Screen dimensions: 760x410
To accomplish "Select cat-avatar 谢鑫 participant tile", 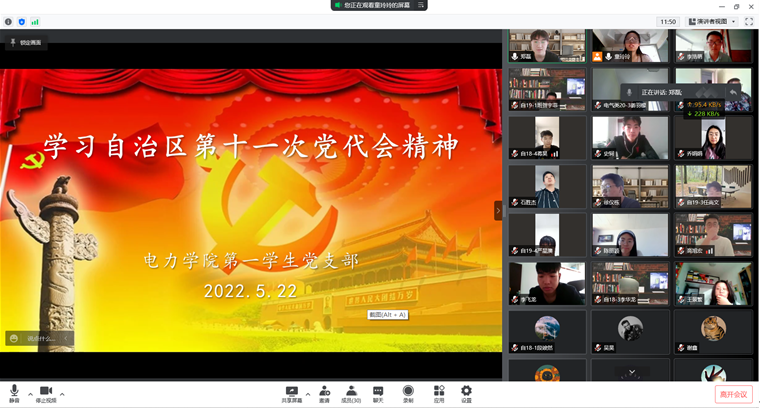I will (x=713, y=332).
